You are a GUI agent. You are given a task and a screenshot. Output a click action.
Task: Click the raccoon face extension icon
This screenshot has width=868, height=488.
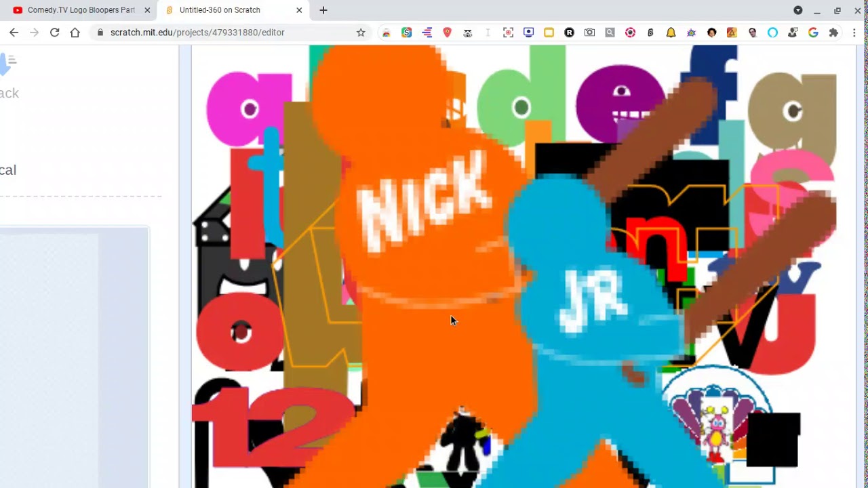click(467, 33)
